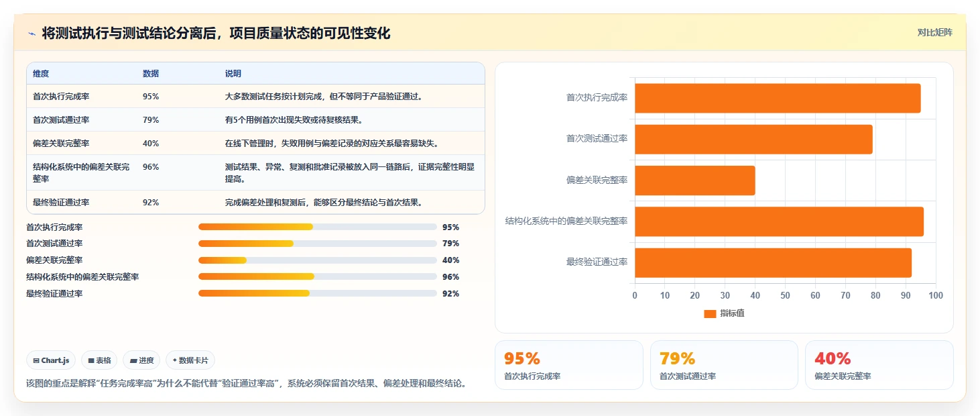Click table cell 79% in 数据 column
Viewport: 980px width, 416px height.
click(x=151, y=120)
